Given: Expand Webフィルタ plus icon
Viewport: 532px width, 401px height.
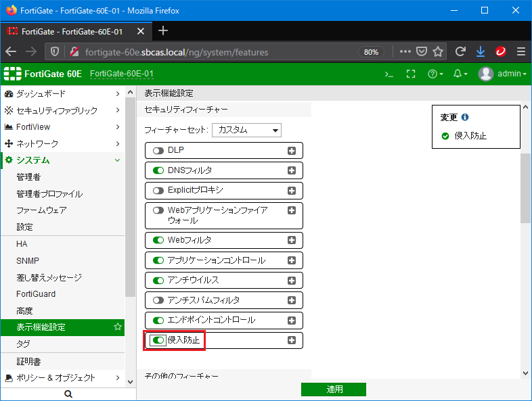Looking at the screenshot, I should pos(292,240).
